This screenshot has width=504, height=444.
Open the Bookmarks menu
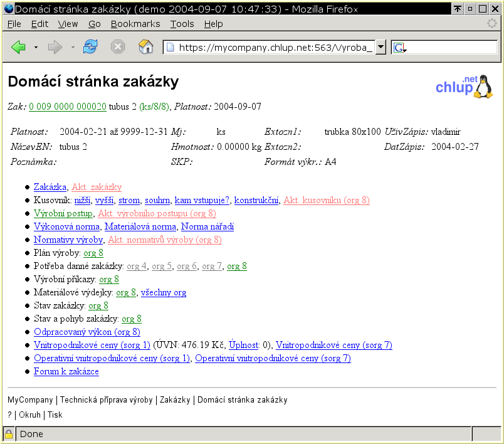(x=135, y=24)
